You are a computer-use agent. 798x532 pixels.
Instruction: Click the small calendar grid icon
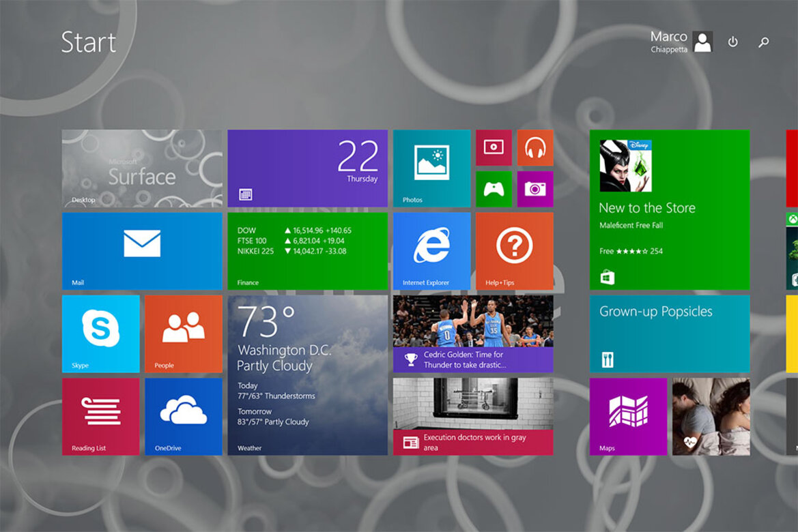pyautogui.click(x=245, y=195)
